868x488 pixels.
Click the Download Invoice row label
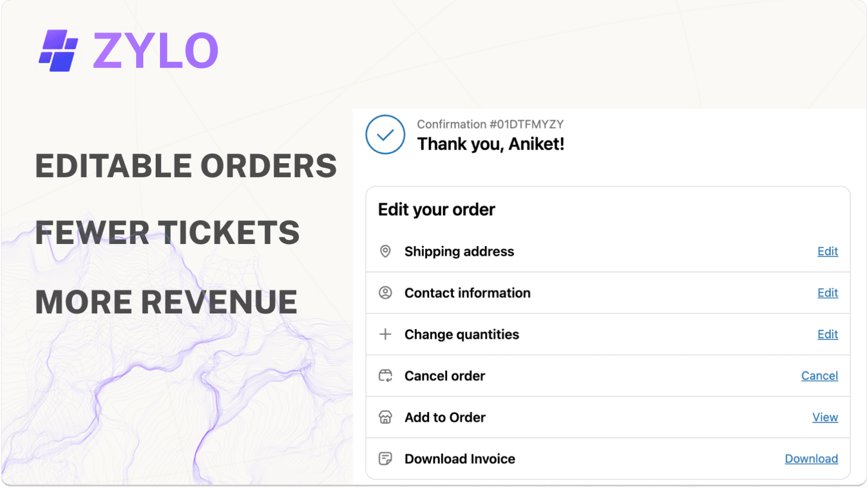coord(459,459)
